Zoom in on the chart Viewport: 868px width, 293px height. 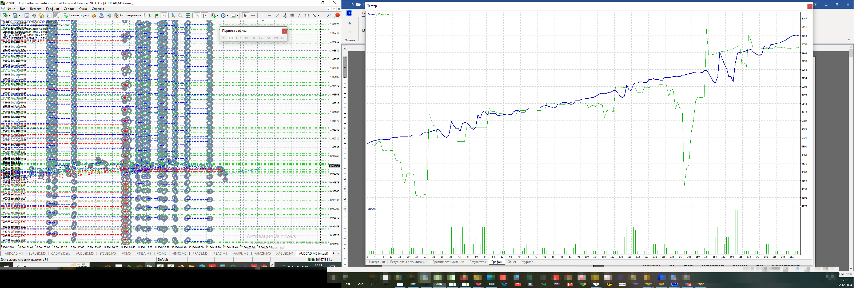[x=173, y=15]
